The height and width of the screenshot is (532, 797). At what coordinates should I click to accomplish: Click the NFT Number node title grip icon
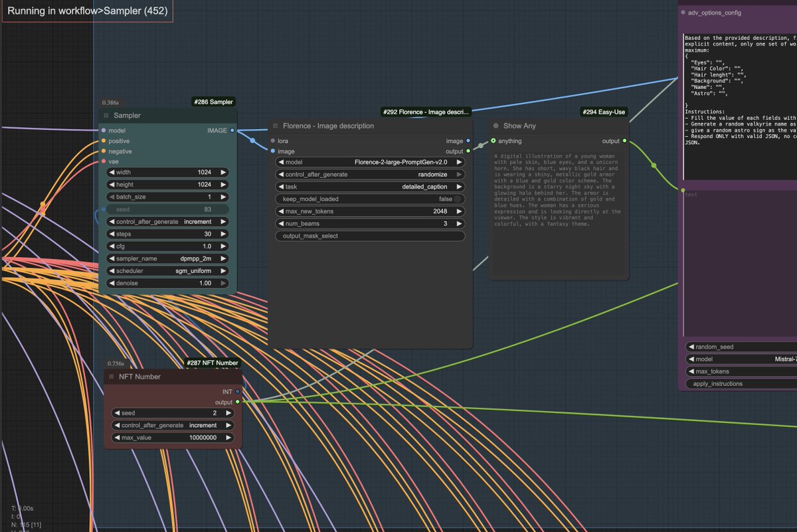(x=112, y=377)
